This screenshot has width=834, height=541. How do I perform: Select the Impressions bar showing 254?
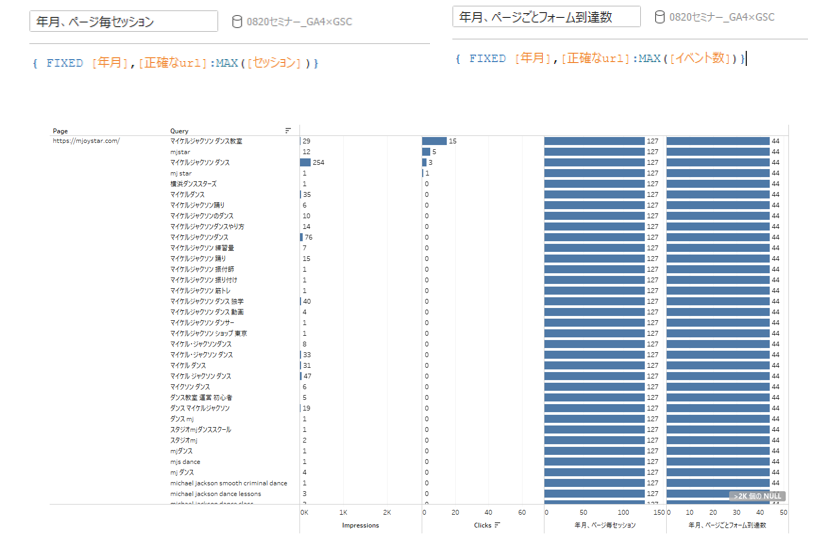pos(306,162)
